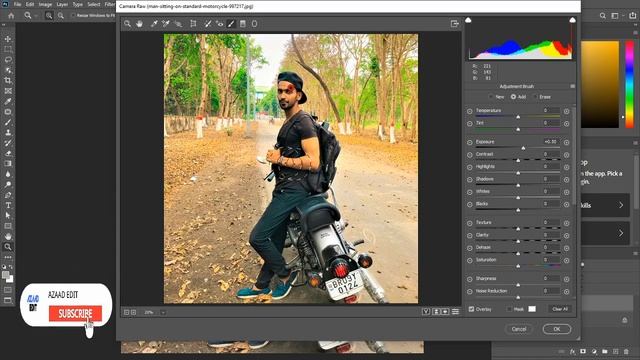Click the Tint slider handle
Image resolution: width=640 pixels, height=360 pixels.
point(518,129)
